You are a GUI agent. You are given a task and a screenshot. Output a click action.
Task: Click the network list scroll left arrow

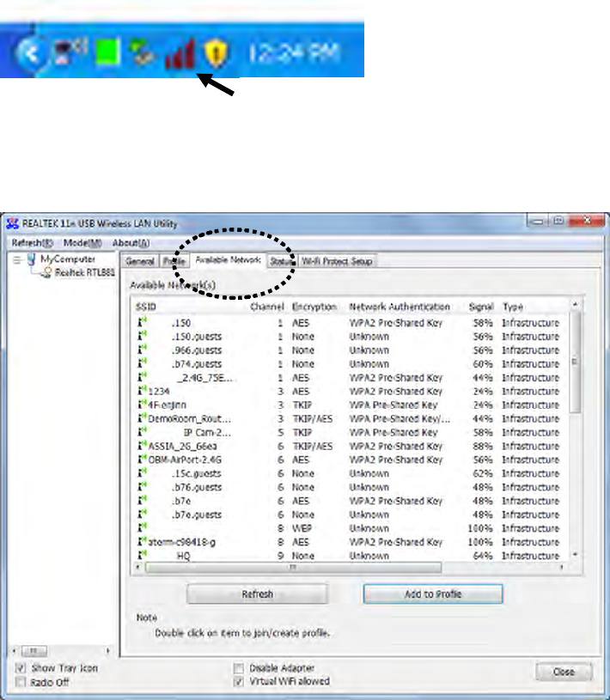[x=138, y=568]
